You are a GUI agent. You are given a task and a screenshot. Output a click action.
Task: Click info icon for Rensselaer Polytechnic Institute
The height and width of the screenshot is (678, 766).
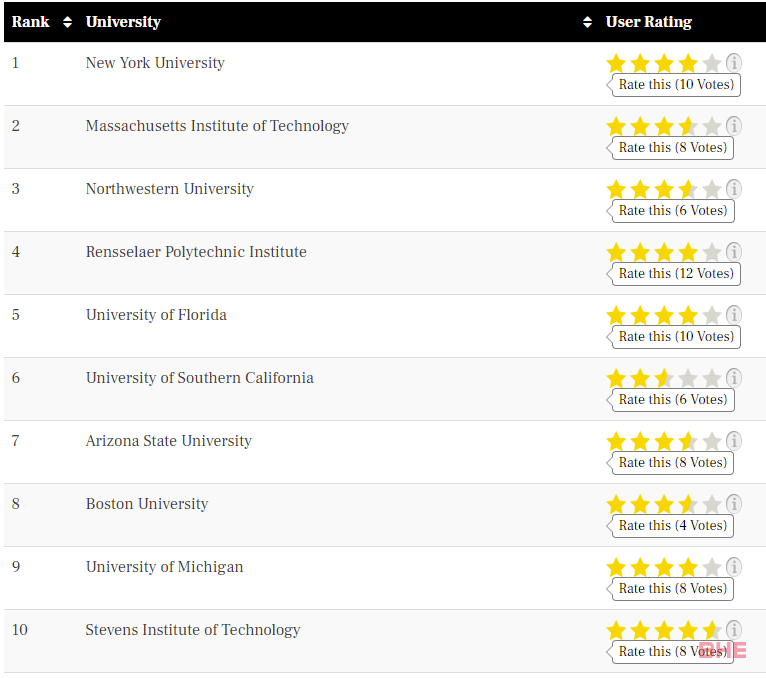[733, 252]
